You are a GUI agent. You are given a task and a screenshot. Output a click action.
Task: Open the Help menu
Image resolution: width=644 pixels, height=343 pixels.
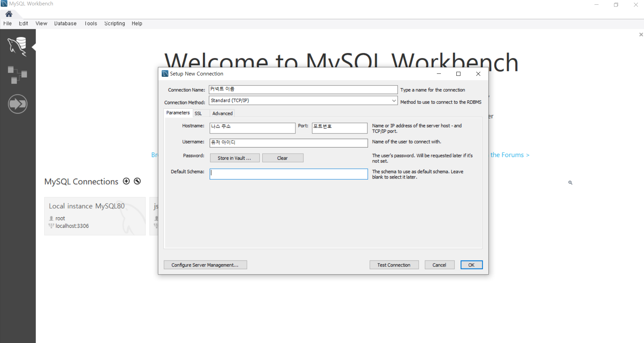137,23
